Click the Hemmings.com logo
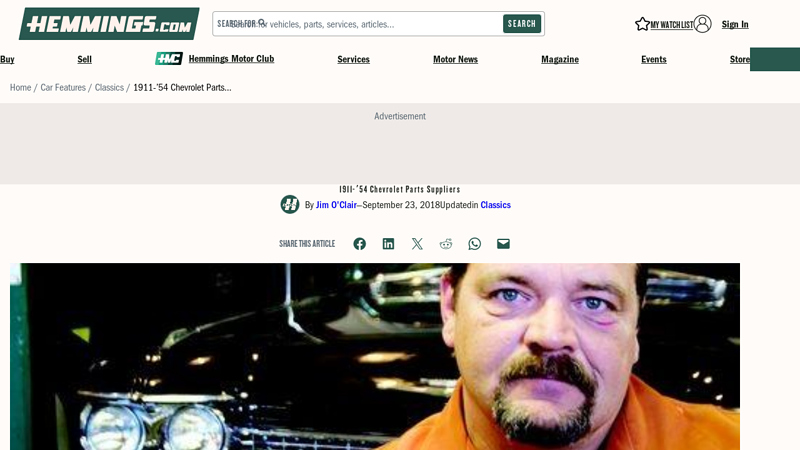800x450 pixels. point(109,24)
